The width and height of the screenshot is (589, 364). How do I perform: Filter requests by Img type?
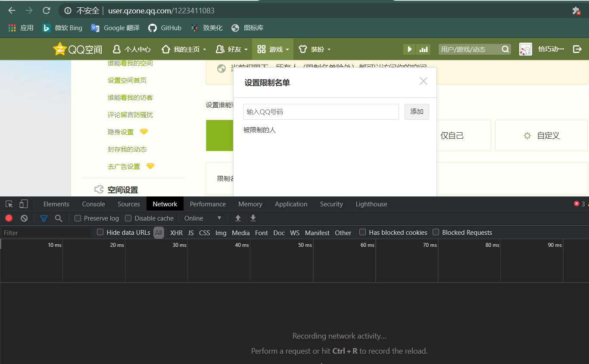[221, 233]
